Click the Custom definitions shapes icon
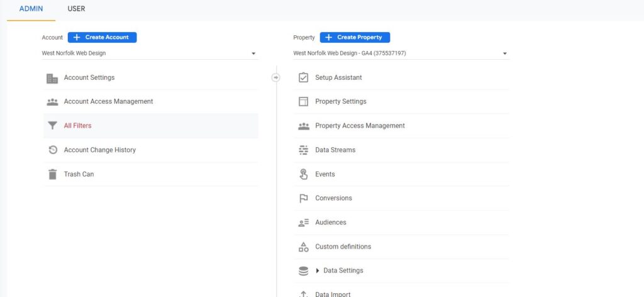The width and height of the screenshot is (644, 297). tap(303, 247)
